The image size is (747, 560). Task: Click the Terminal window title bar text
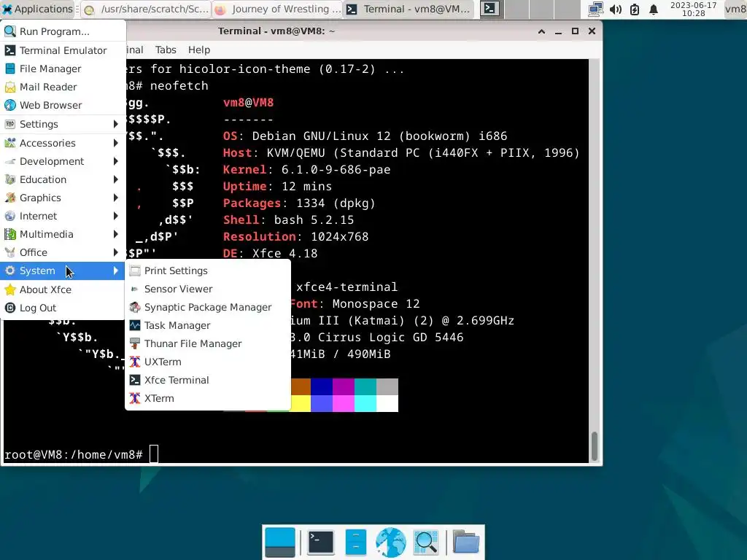click(276, 31)
